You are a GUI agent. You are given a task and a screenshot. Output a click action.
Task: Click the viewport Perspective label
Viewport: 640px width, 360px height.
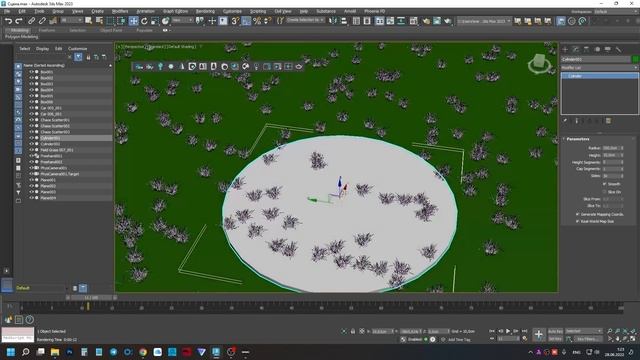click(134, 47)
